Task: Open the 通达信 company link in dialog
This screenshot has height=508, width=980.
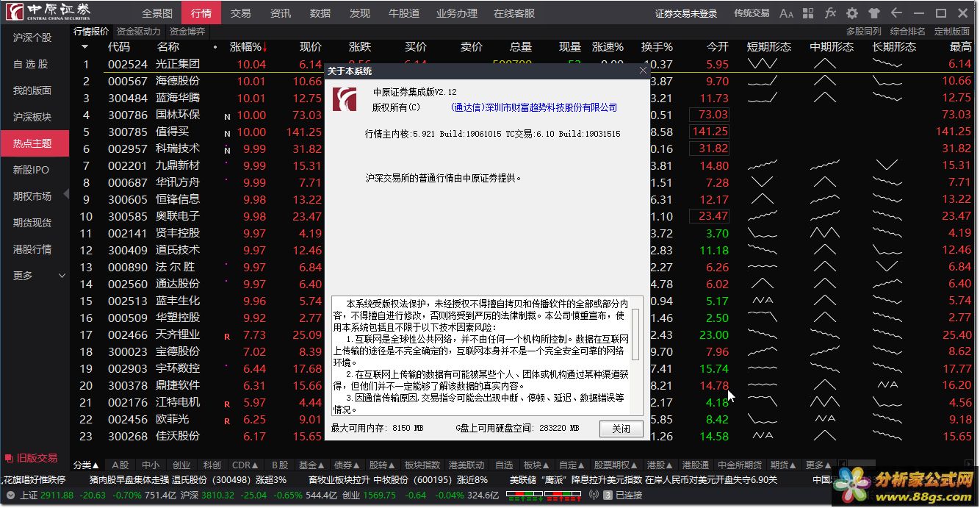Action: (x=533, y=107)
